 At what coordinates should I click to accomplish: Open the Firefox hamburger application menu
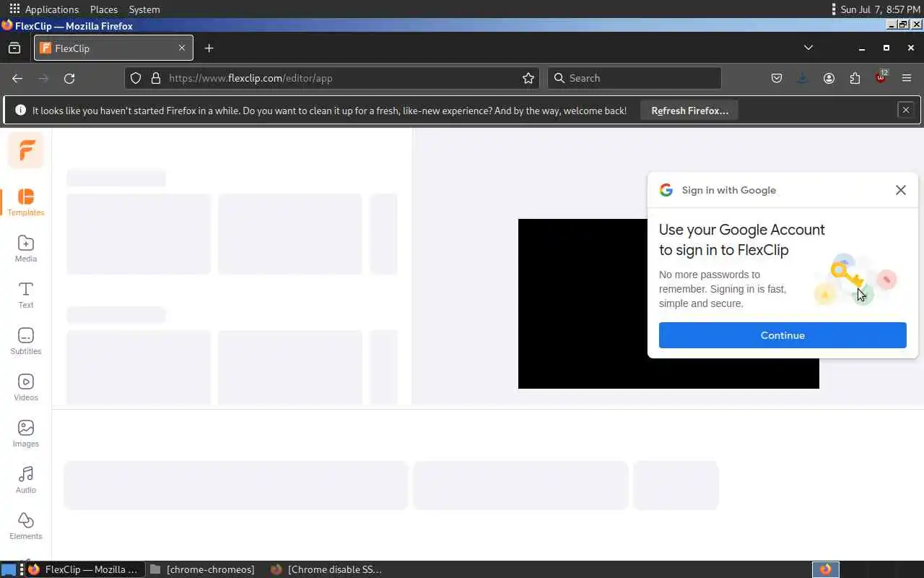pos(907,78)
